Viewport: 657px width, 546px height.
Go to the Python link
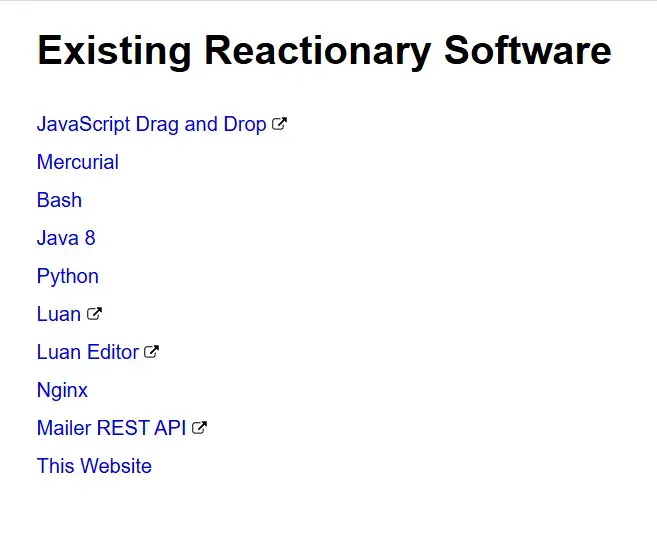click(67, 276)
